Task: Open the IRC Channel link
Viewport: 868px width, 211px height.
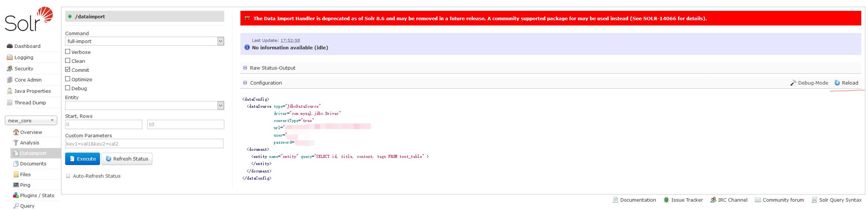Action: click(733, 200)
